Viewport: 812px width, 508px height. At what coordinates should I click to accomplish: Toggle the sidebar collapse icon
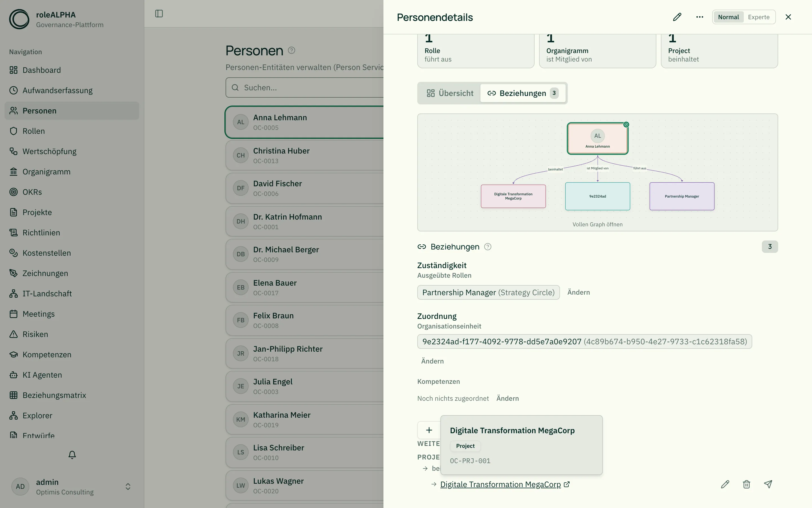click(x=159, y=14)
